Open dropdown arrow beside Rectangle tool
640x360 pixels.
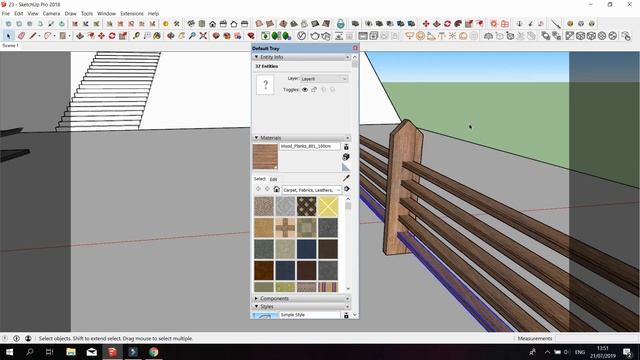pyautogui.click(x=69, y=36)
